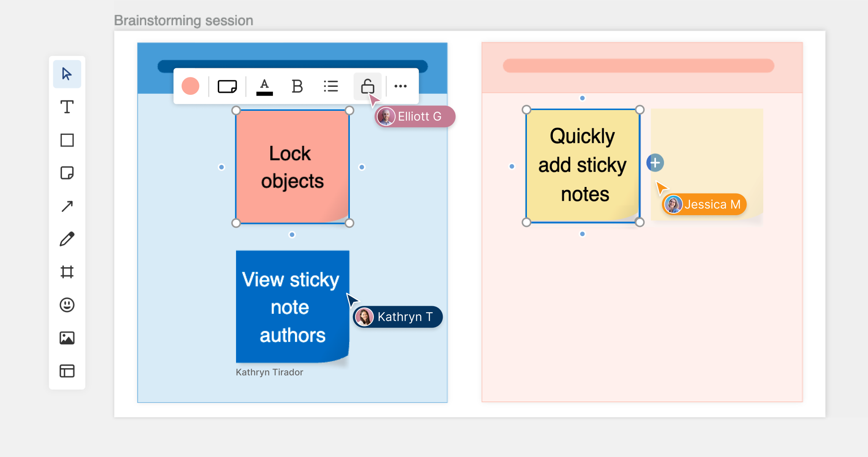Click the image insert tool
868x457 pixels.
(67, 338)
